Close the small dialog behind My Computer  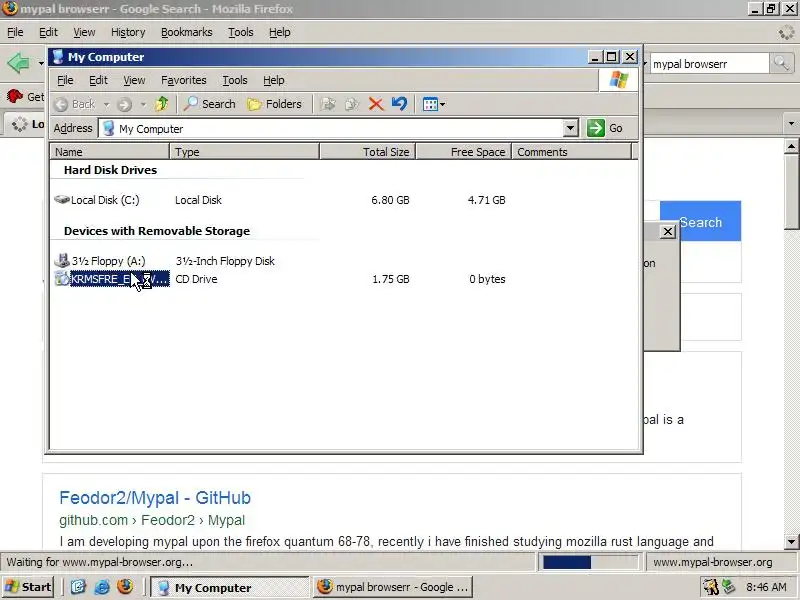click(668, 232)
